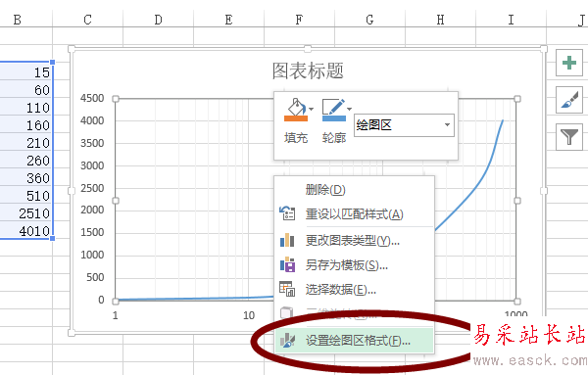Viewport: 588px width, 375px height.
Task: Click the 填充 fill paint bucket icon
Action: pos(296,110)
